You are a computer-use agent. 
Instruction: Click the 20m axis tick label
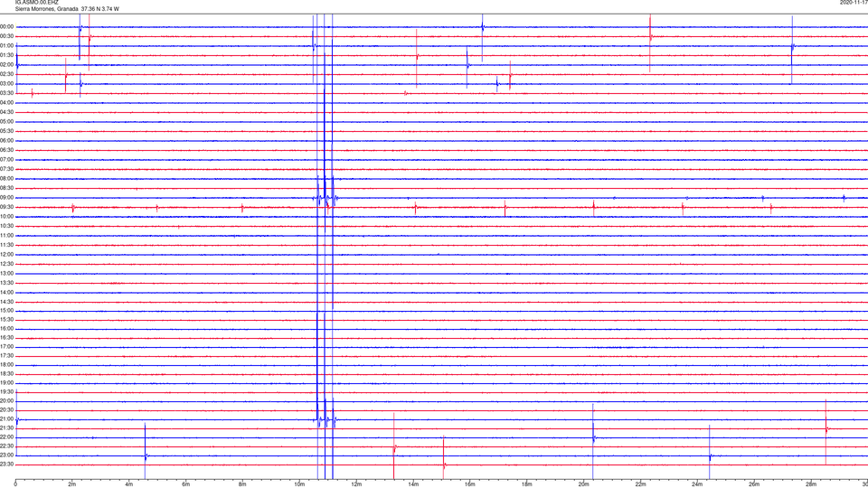click(583, 484)
